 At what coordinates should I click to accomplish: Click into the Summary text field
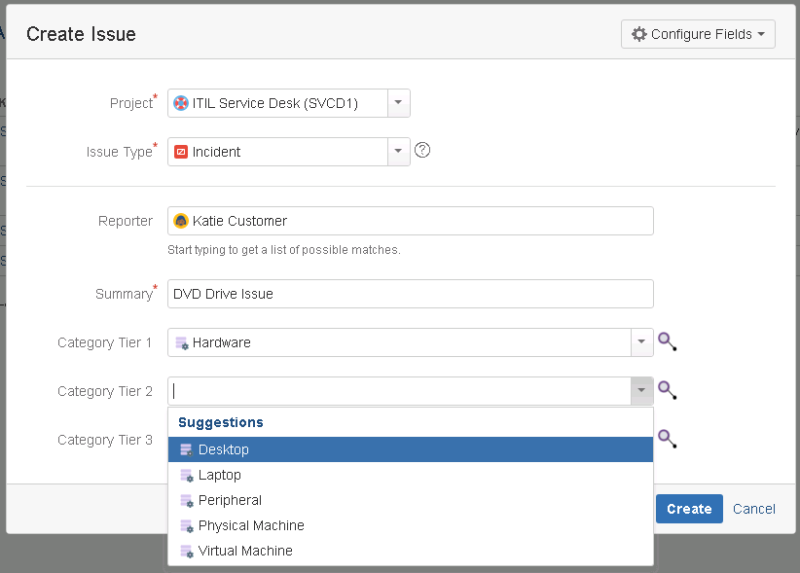coord(410,294)
